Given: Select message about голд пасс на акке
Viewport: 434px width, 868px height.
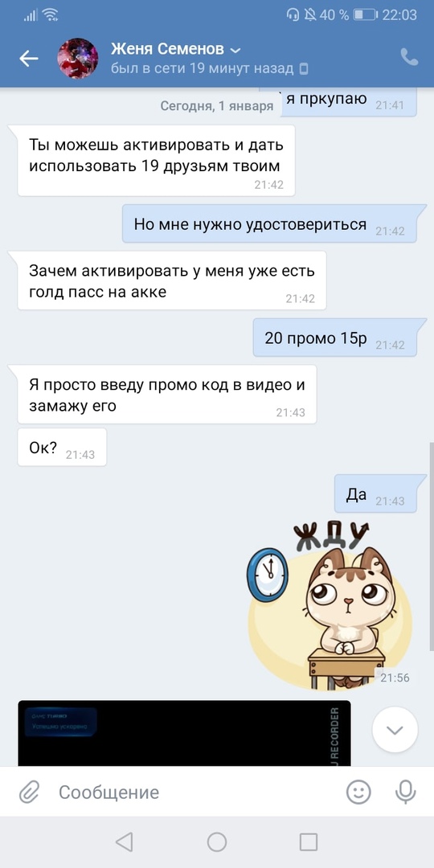Looking at the screenshot, I should (172, 280).
